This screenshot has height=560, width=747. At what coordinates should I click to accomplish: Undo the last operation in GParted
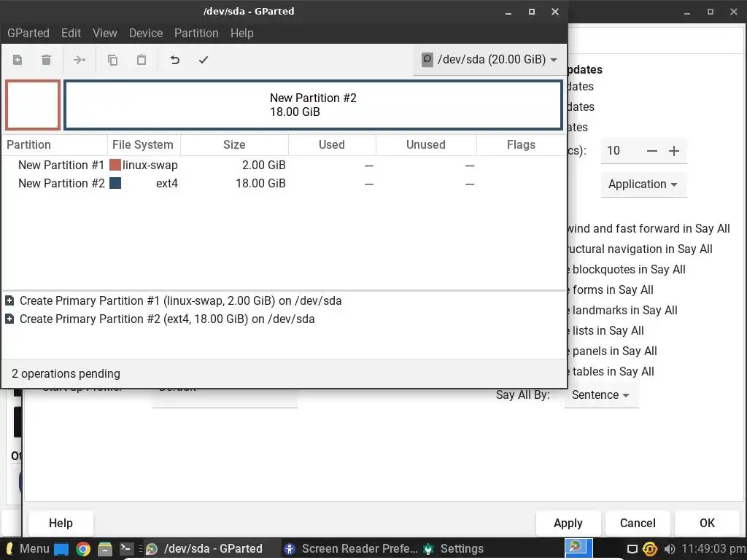point(175,60)
